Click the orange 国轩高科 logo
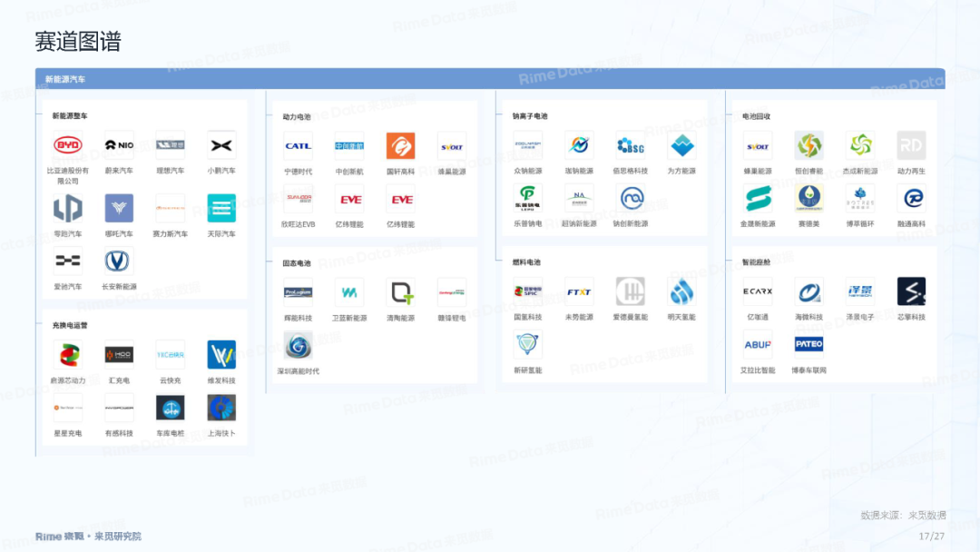 coord(400,146)
